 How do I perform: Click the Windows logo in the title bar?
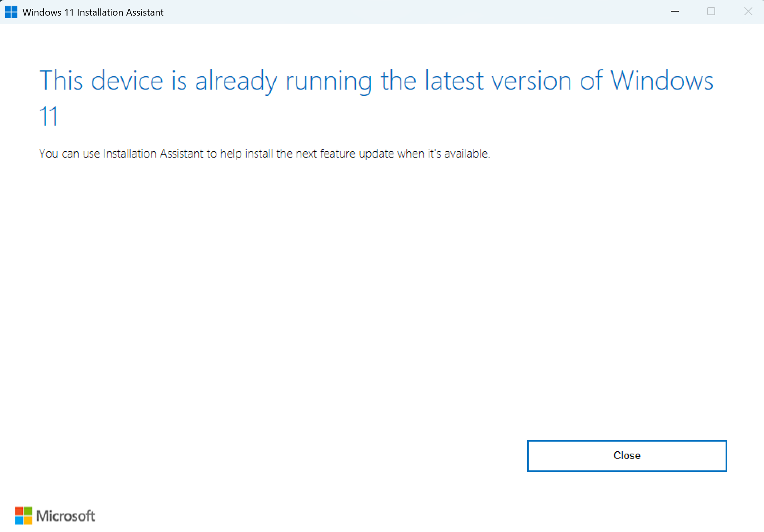[11, 12]
